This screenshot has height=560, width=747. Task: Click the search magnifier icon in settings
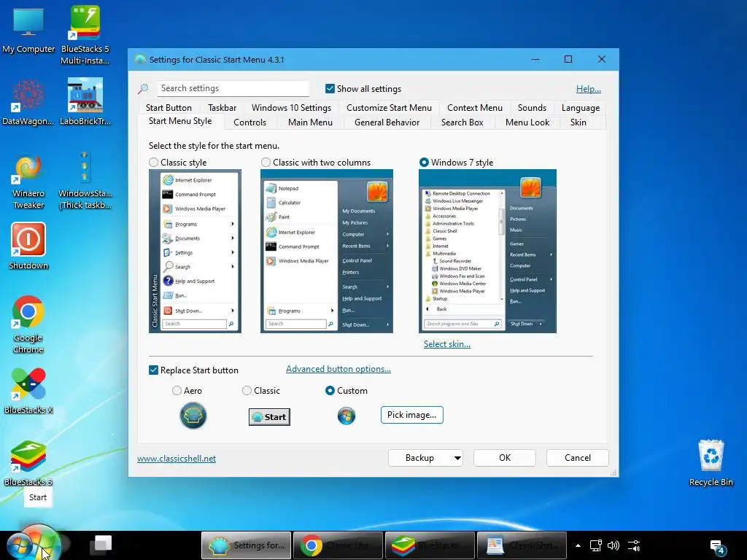[x=143, y=88]
